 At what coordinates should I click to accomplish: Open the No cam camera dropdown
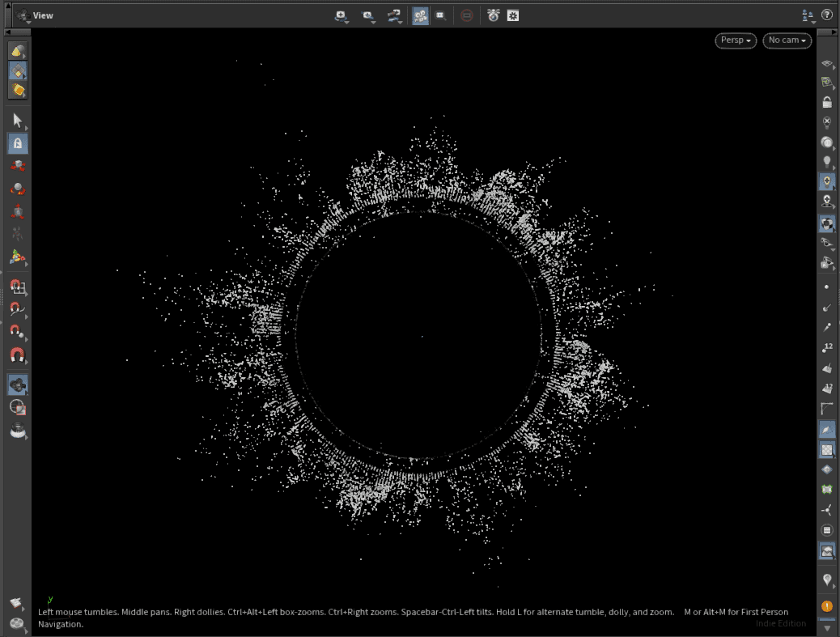787,40
